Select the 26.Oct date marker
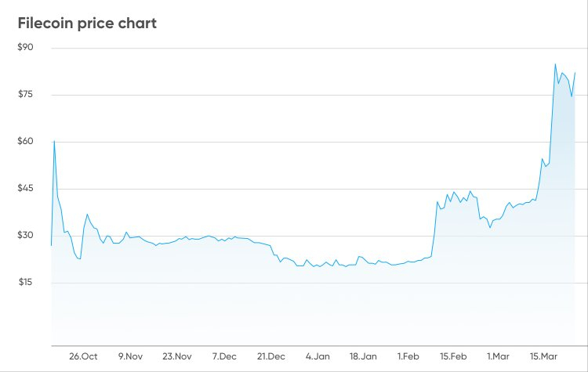Viewport: 588px width, 372px height. coord(83,356)
